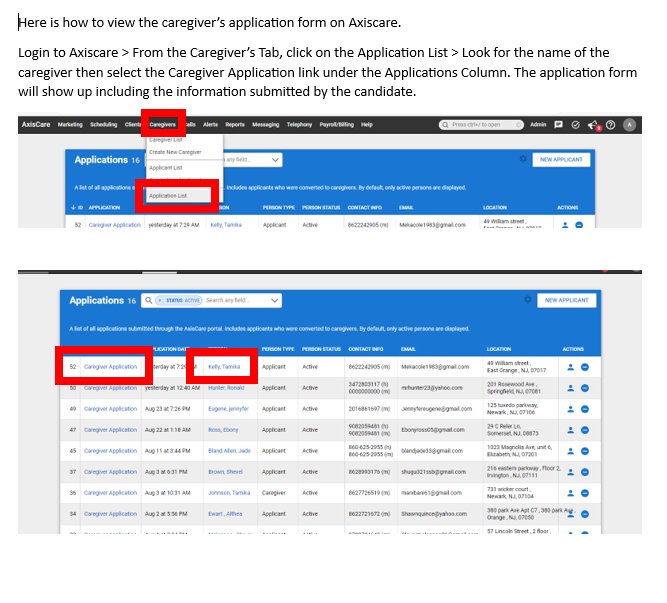Choose 'Create New Caregiver' from the dropdown
667x603 pixels.
[x=175, y=152]
